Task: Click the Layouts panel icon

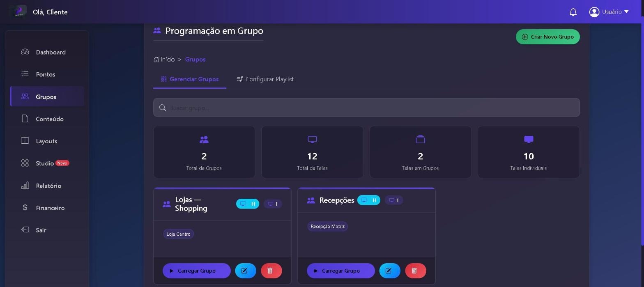Action: 25,140
